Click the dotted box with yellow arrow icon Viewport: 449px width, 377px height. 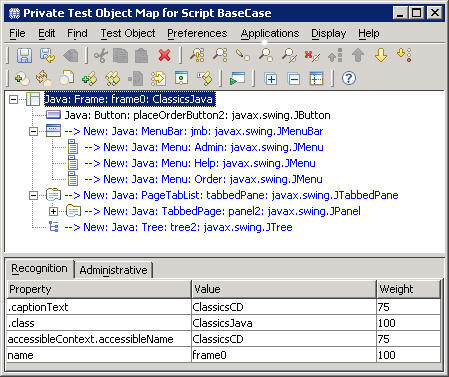pyautogui.click(x=158, y=79)
